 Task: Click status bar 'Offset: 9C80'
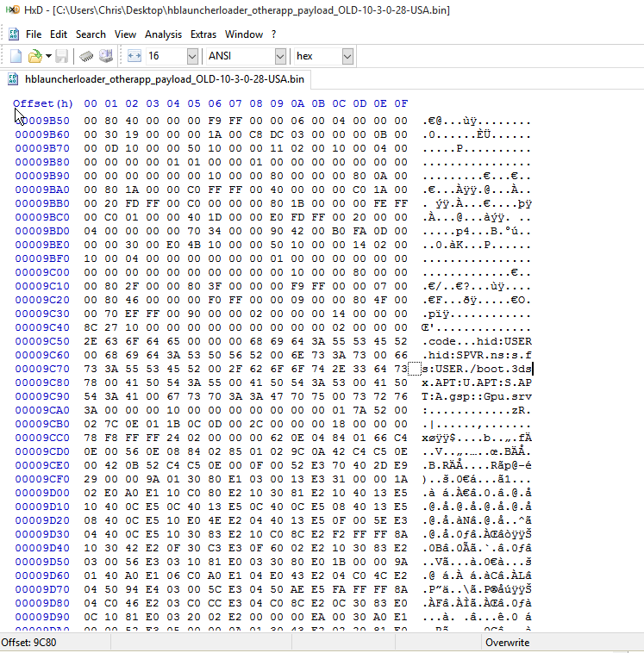[x=28, y=643]
